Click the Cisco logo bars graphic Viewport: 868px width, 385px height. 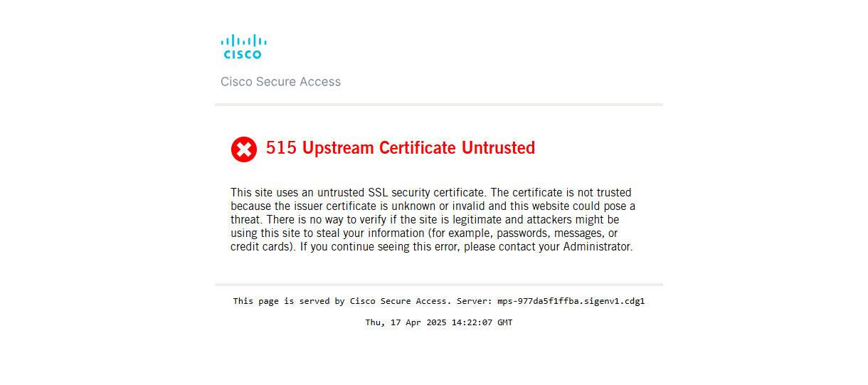point(243,41)
